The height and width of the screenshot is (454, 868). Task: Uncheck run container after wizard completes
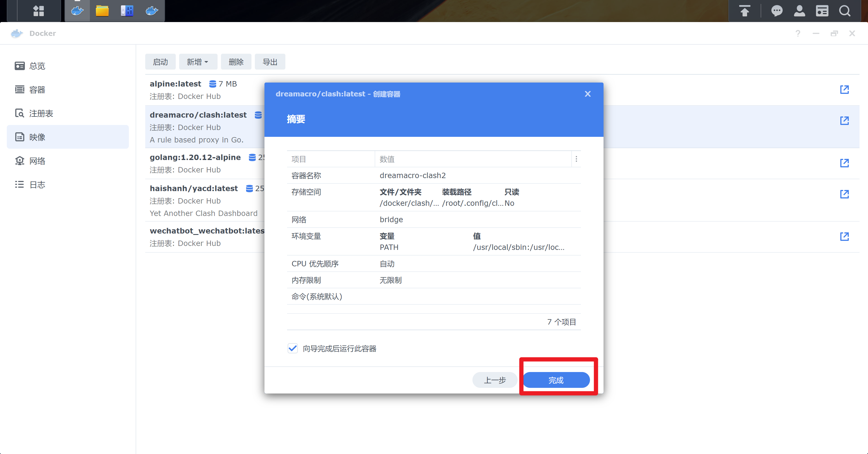point(293,349)
